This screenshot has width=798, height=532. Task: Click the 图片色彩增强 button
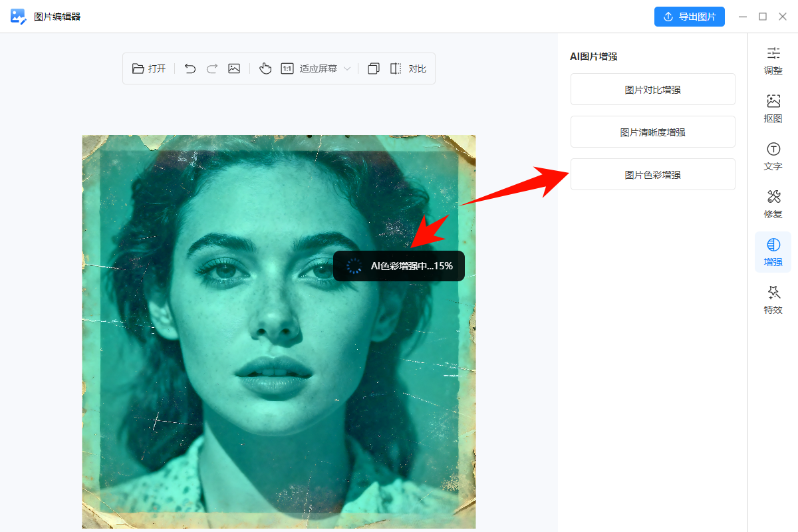click(x=652, y=175)
